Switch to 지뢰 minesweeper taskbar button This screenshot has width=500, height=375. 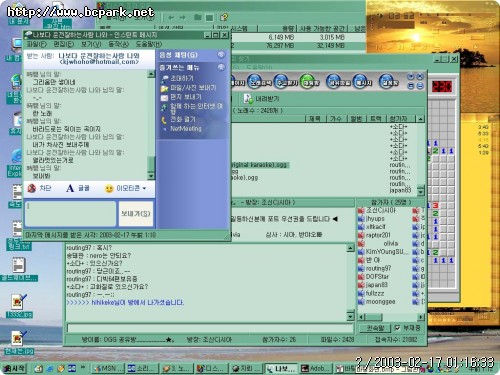pyautogui.click(x=246, y=368)
